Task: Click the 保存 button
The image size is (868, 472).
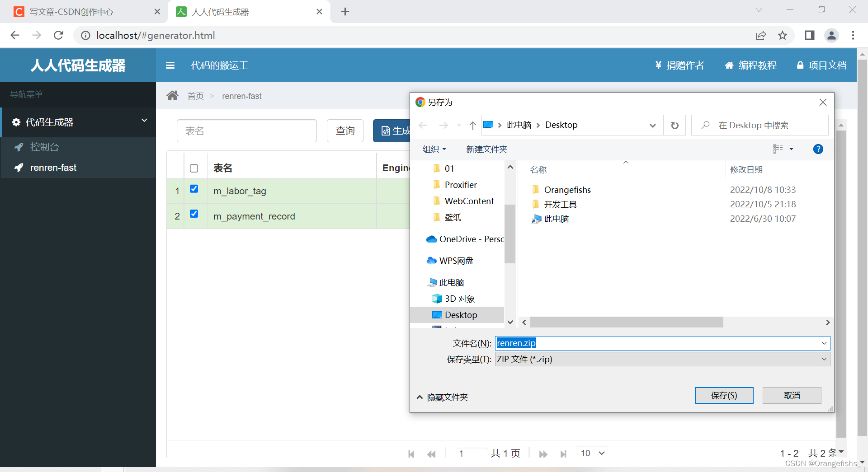Action: [x=723, y=395]
